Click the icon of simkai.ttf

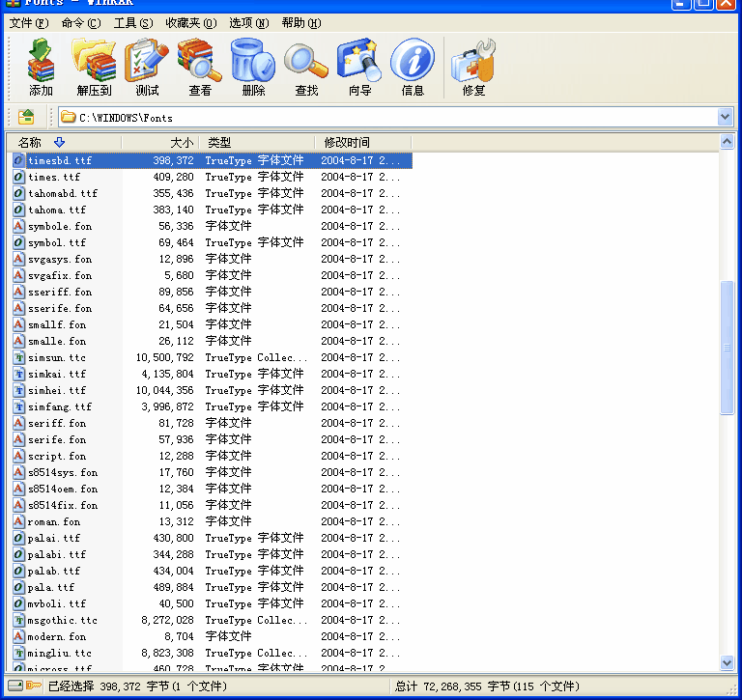pyautogui.click(x=18, y=374)
